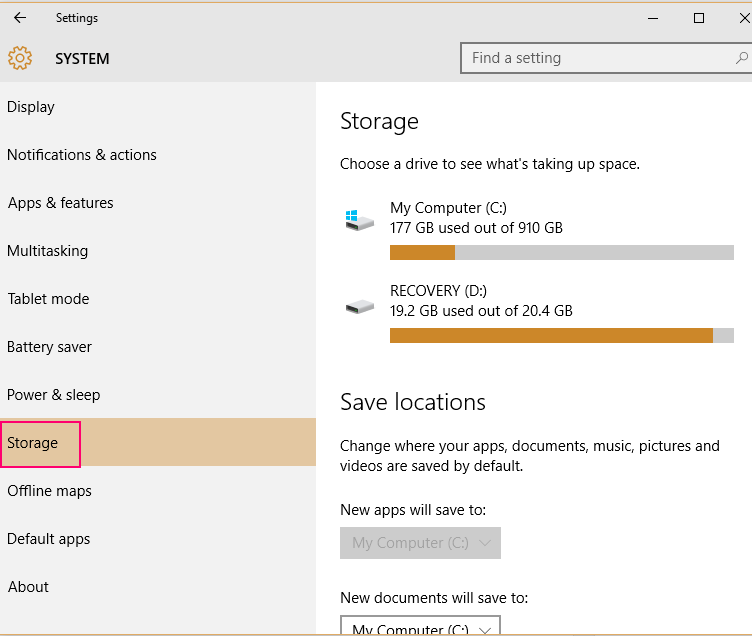Click the D: drive usage bar
752x636 pixels.
[x=562, y=335]
